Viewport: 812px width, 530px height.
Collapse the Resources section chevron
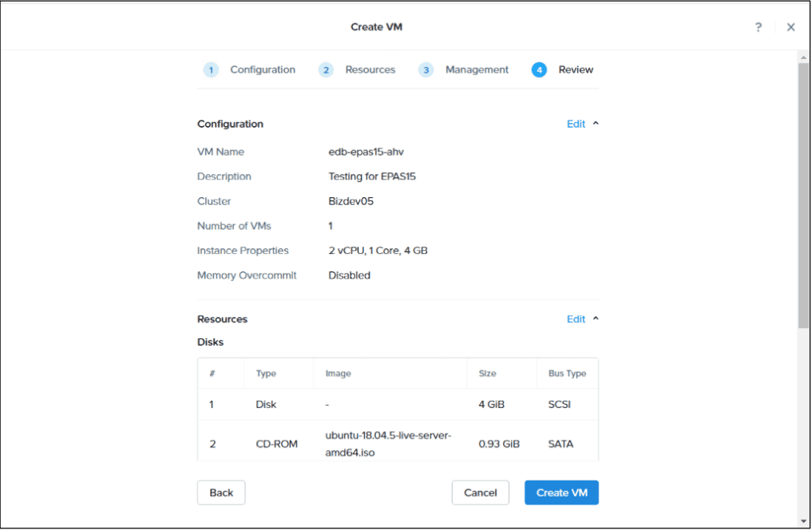596,319
